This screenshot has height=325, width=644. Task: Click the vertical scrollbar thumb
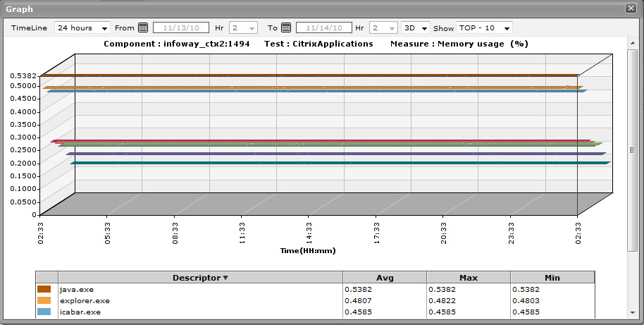coord(632,150)
